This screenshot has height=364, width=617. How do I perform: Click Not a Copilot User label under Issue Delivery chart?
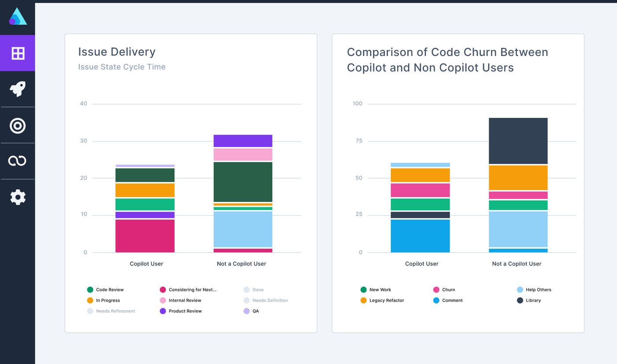click(242, 264)
